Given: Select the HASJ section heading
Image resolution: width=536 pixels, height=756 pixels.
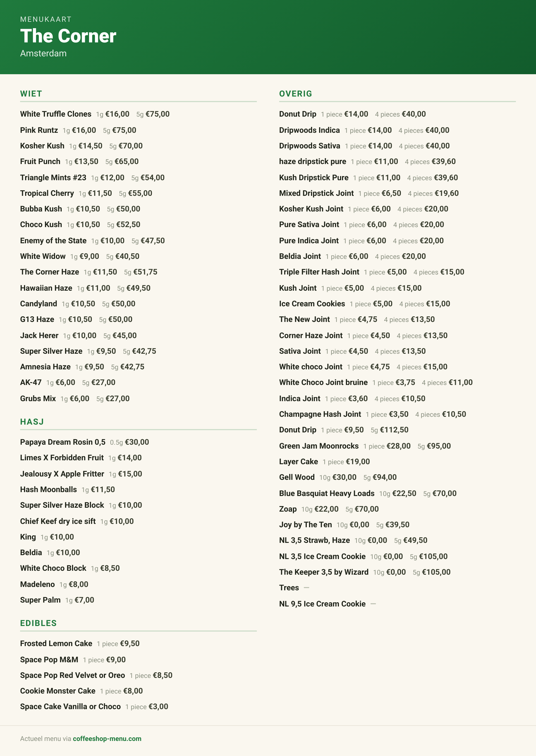Looking at the screenshot, I should pyautogui.click(x=32, y=422).
